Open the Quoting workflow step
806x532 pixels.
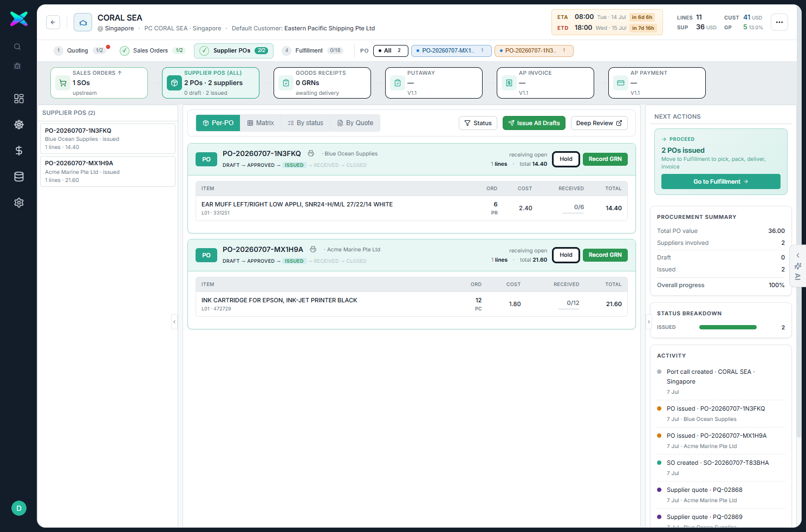(80, 50)
